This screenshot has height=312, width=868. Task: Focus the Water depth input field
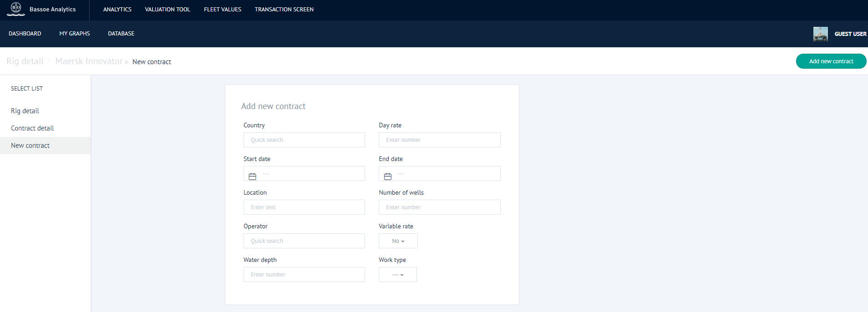304,275
